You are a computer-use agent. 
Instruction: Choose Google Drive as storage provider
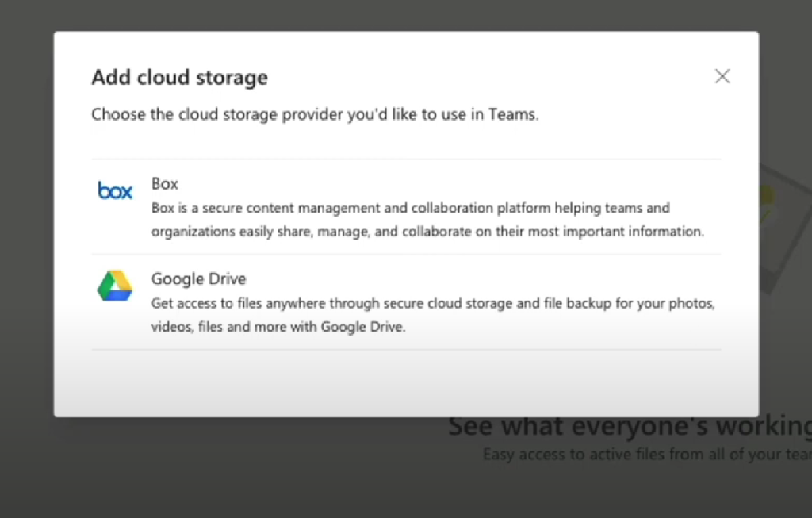point(396,301)
